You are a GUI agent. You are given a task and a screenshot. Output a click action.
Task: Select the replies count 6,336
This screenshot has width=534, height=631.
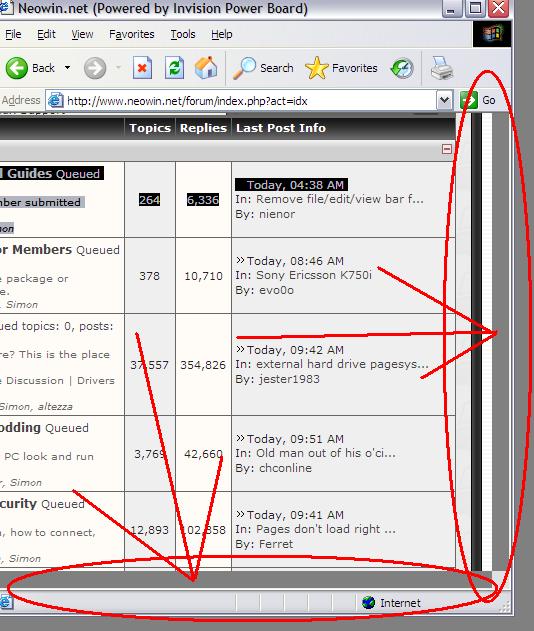(x=203, y=200)
